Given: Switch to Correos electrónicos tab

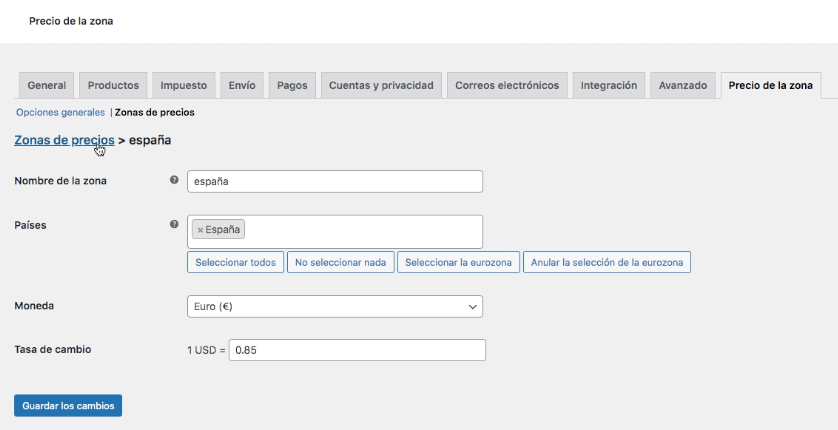Looking at the screenshot, I should (x=507, y=86).
